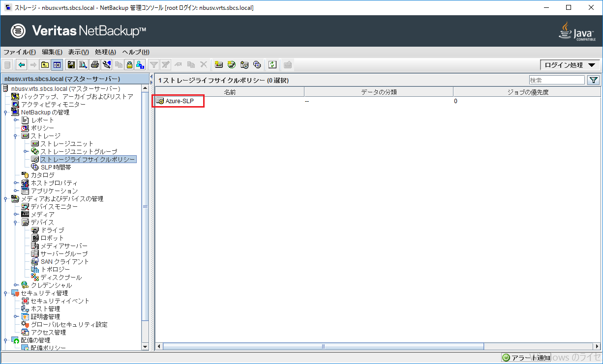Click the Credentials (クレデンシャル) tree icon
Viewport: 603px width, 364px height.
tap(26, 285)
